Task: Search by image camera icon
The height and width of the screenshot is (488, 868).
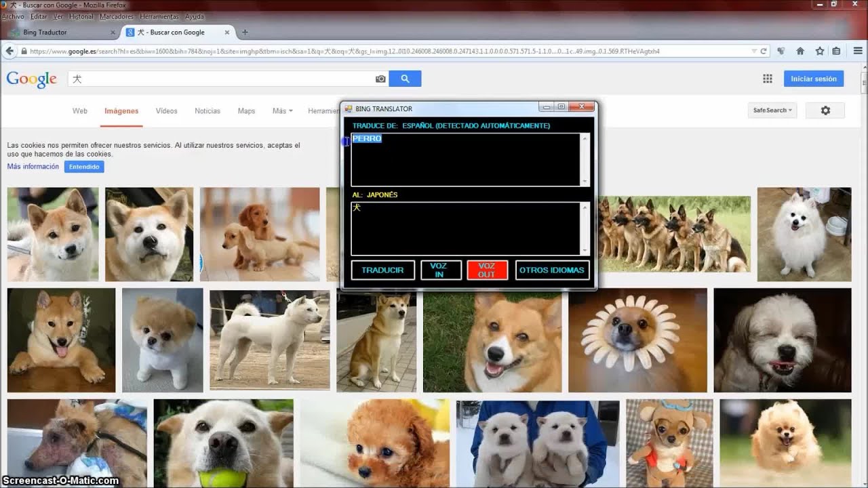Action: pos(380,79)
